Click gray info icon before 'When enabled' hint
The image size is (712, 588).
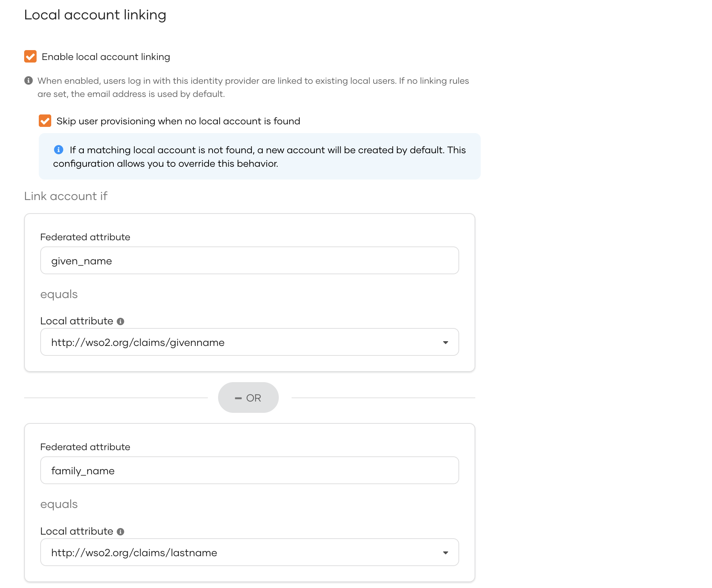coord(29,81)
